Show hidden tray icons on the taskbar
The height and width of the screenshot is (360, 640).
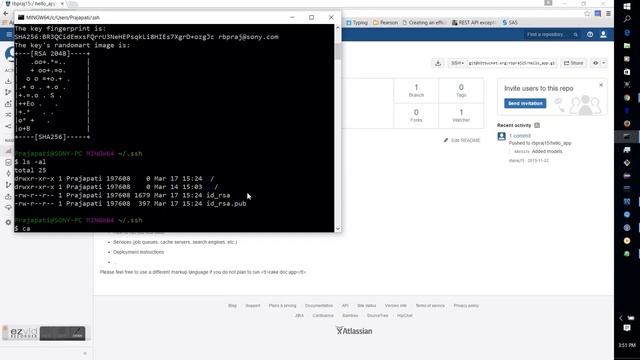(x=621, y=318)
